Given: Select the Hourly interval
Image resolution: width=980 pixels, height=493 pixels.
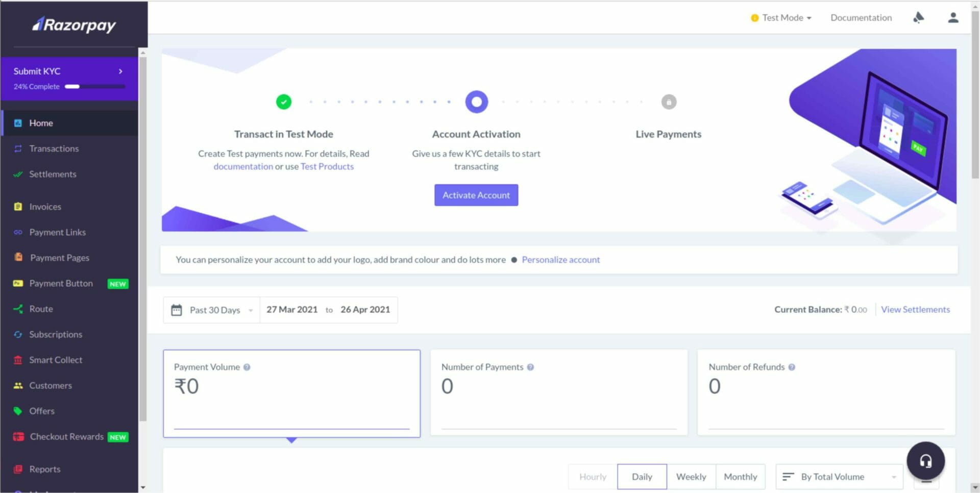Looking at the screenshot, I should (593, 477).
